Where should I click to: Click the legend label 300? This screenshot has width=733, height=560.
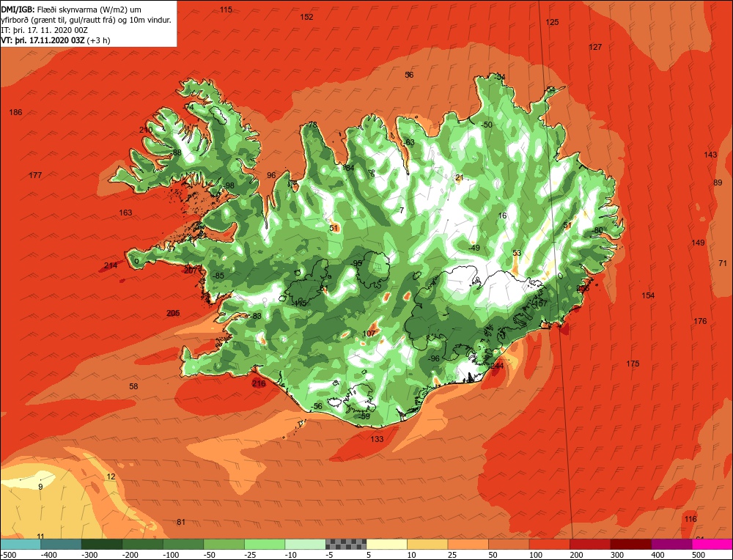click(617, 555)
